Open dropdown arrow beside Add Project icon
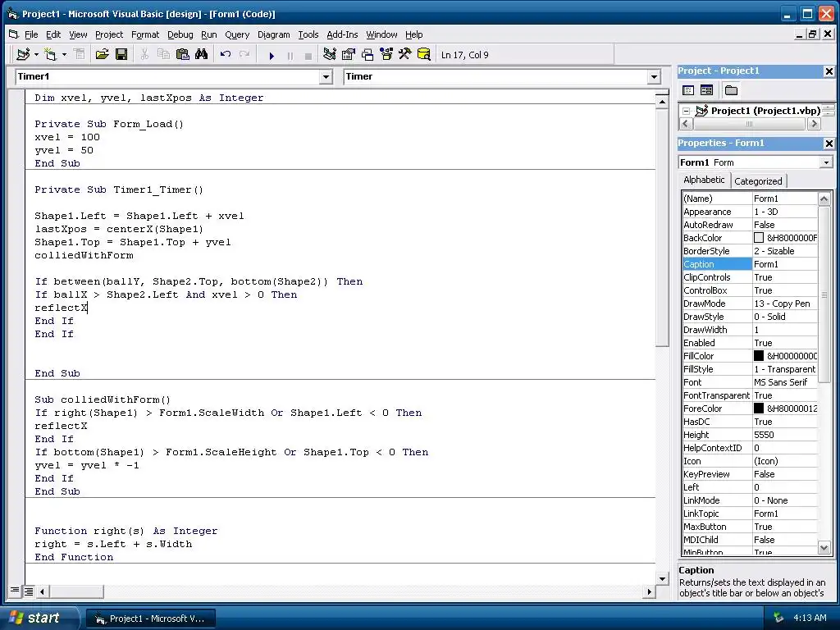 (x=36, y=55)
